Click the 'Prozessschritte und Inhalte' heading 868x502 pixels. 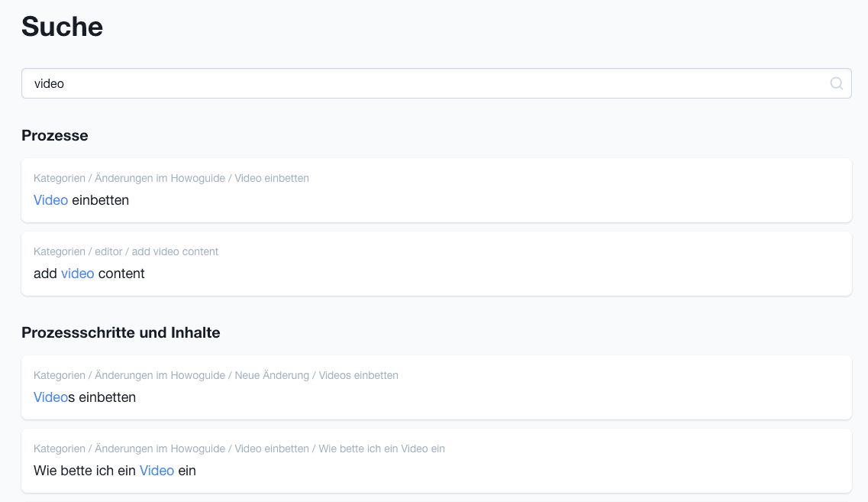tap(120, 332)
